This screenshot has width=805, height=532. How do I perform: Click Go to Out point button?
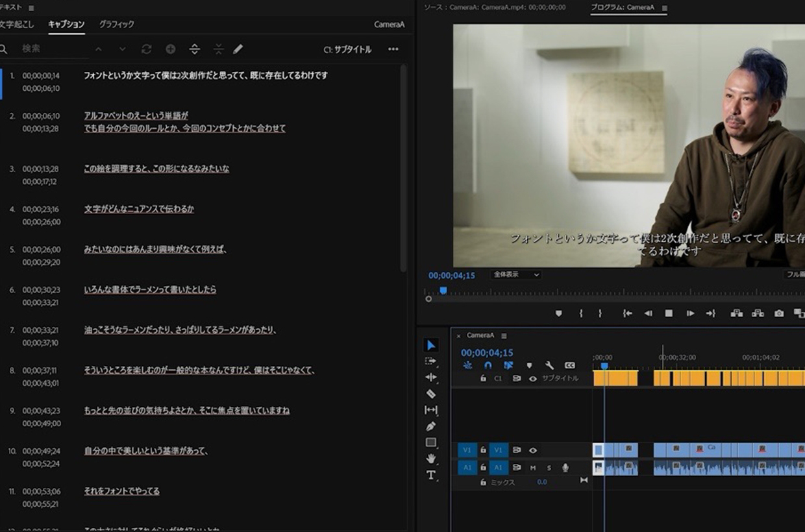tap(711, 313)
